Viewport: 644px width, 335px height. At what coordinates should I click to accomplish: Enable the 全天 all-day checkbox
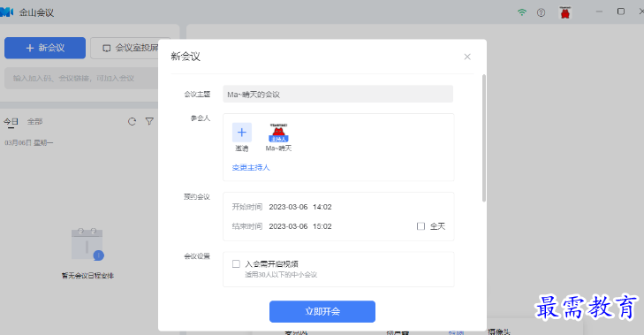point(420,226)
